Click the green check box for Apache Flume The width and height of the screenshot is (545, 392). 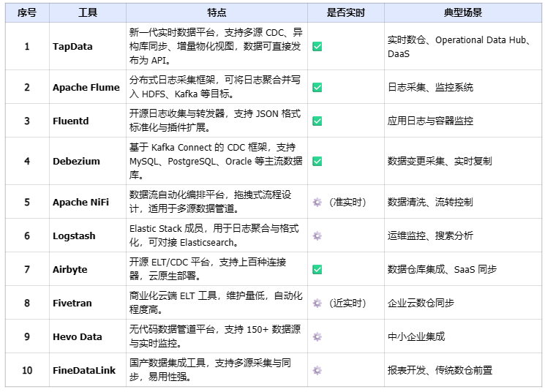[x=317, y=87]
